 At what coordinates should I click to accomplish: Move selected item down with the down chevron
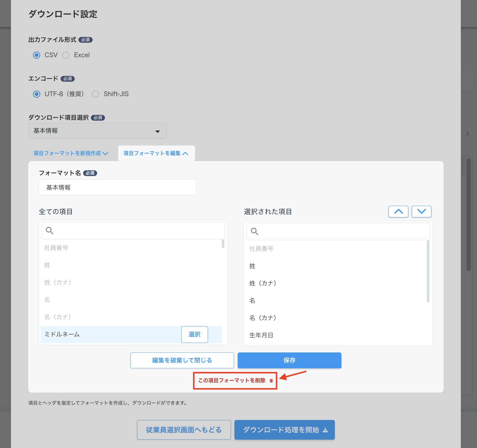421,212
